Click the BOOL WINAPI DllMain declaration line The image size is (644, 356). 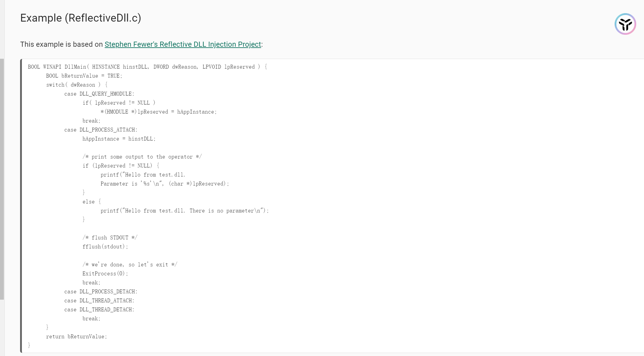click(x=147, y=67)
